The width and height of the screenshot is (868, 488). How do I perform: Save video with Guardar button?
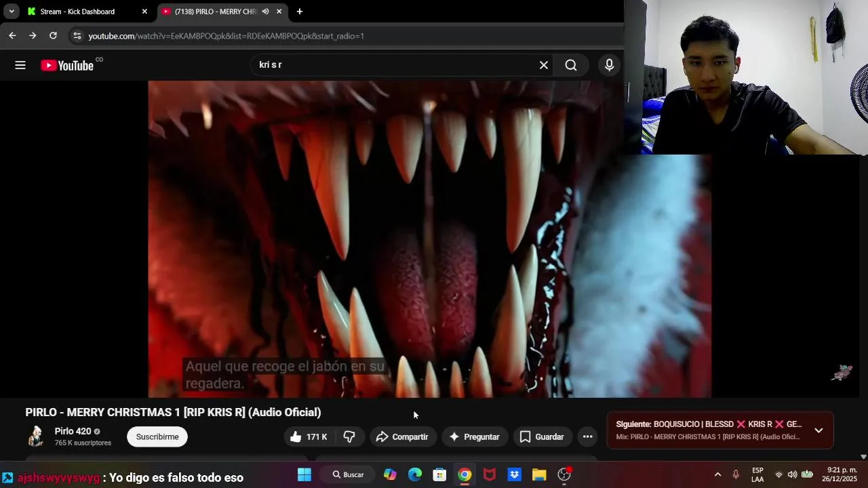pos(542,437)
